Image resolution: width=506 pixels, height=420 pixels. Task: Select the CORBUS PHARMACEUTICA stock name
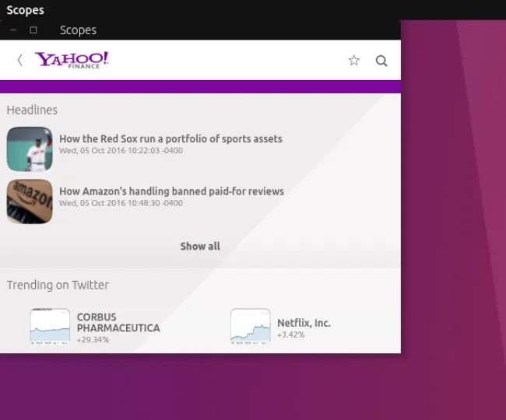118,323
